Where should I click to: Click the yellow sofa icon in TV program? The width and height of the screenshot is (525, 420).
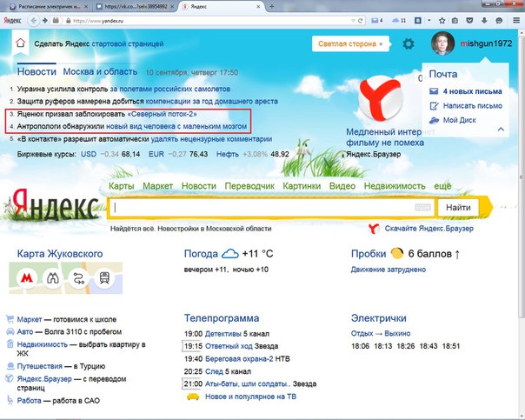[x=193, y=397]
